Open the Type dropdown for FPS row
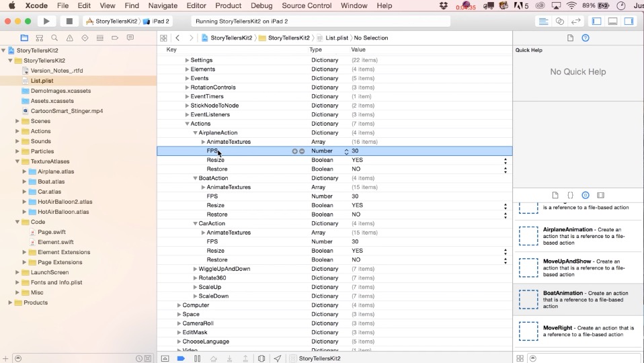The width and height of the screenshot is (644, 363). click(x=346, y=151)
